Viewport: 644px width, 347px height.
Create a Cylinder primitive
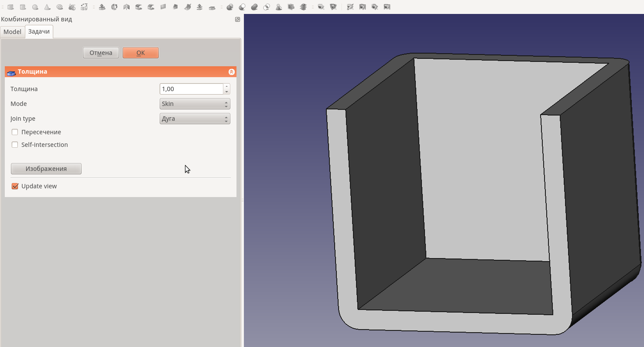coord(22,7)
